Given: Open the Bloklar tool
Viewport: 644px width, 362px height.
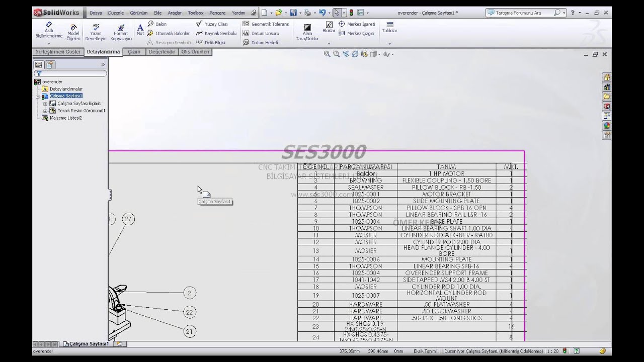Looking at the screenshot, I should pos(329,27).
